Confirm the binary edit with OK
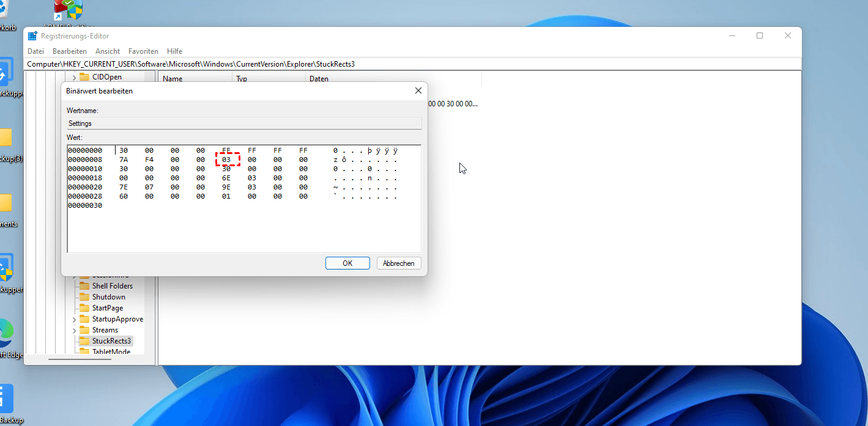The width and height of the screenshot is (868, 426). click(x=347, y=263)
